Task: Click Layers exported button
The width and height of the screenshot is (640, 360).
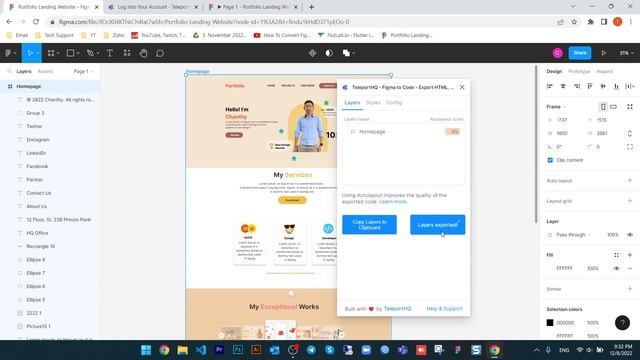Action: coord(438,225)
